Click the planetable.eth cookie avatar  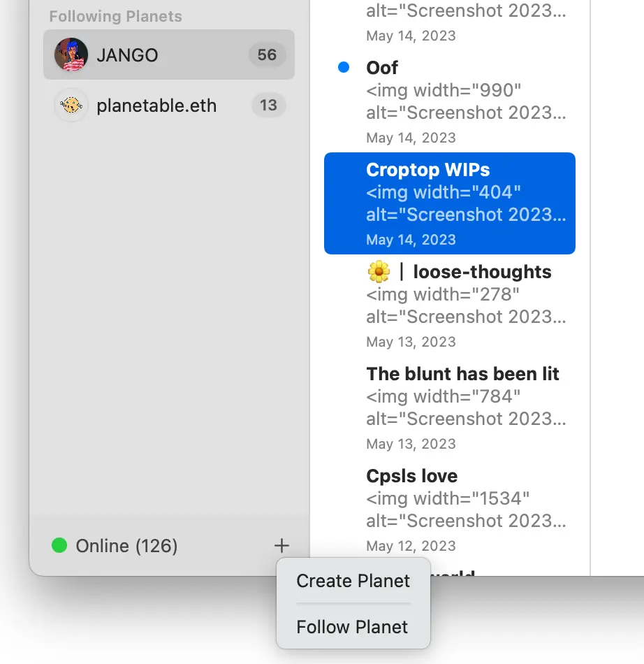(x=71, y=106)
